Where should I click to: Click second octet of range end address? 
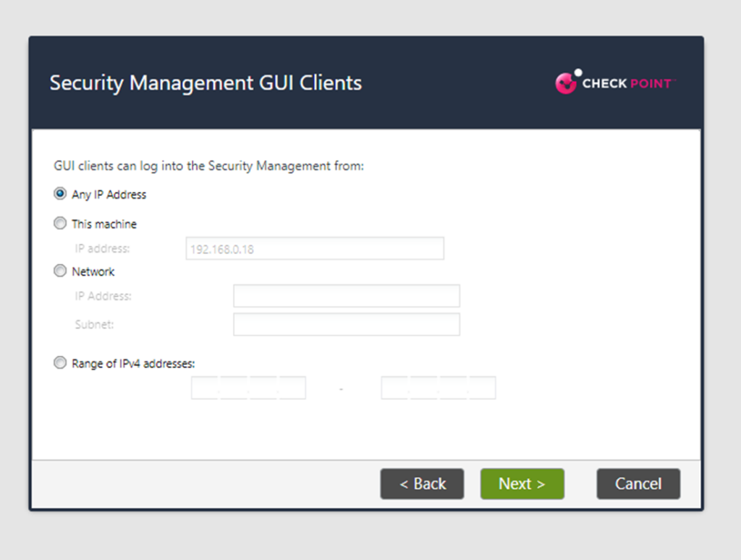[424, 389]
